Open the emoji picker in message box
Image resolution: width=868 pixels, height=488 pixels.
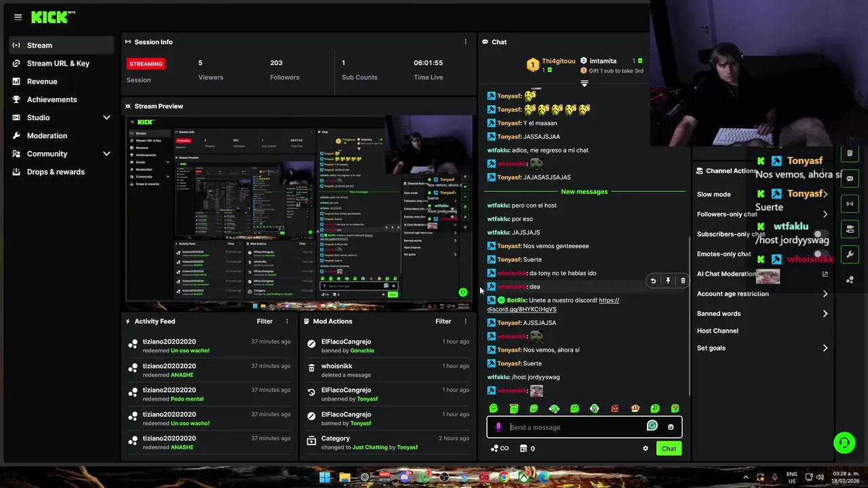click(671, 427)
